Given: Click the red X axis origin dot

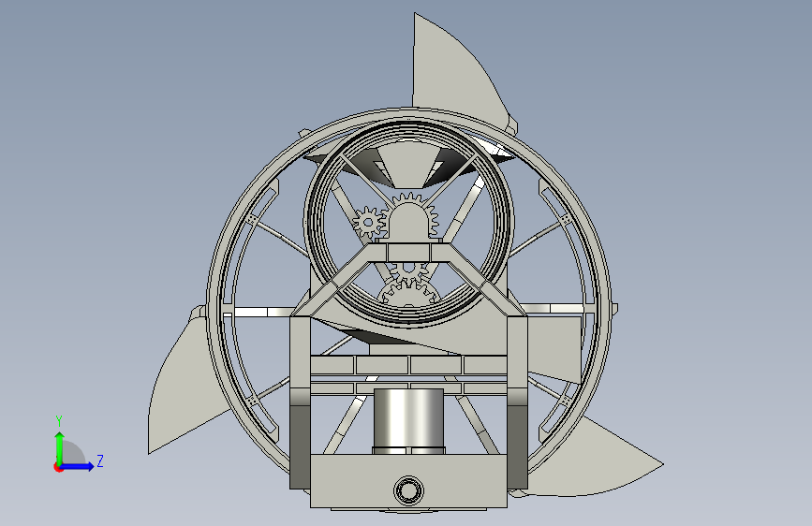Looking at the screenshot, I should click(x=58, y=467).
